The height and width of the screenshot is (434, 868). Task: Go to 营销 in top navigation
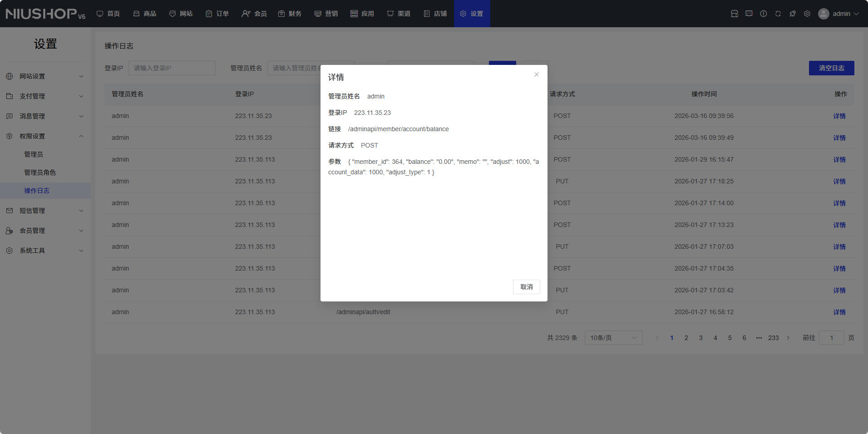[326, 14]
